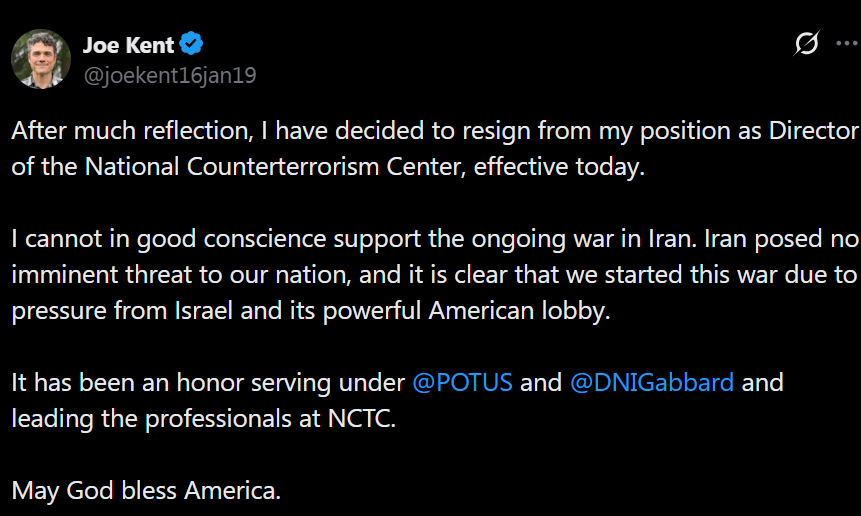Viewport: 861px width, 516px height.
Task: Open the Grok explain-post icon
Action: (x=806, y=43)
